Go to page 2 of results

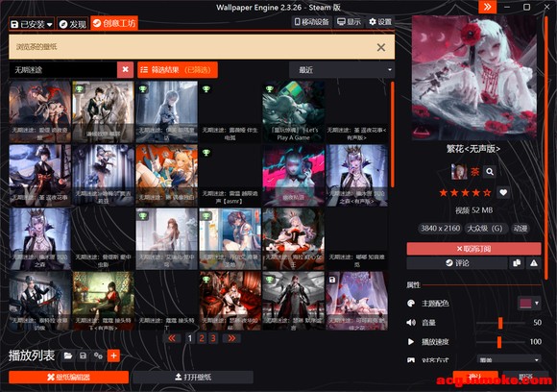click(x=202, y=338)
